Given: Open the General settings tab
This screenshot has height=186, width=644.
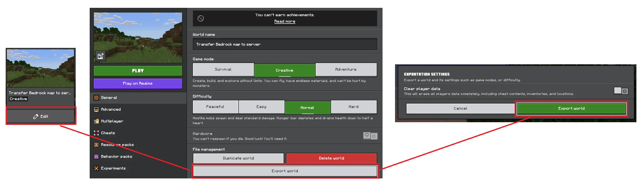Looking at the screenshot, I should 138,98.
